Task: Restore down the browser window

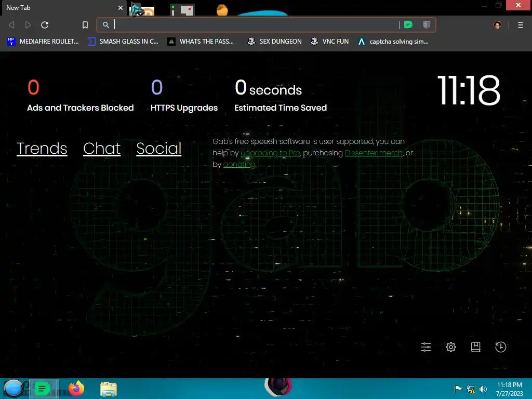Action: pyautogui.click(x=498, y=5)
